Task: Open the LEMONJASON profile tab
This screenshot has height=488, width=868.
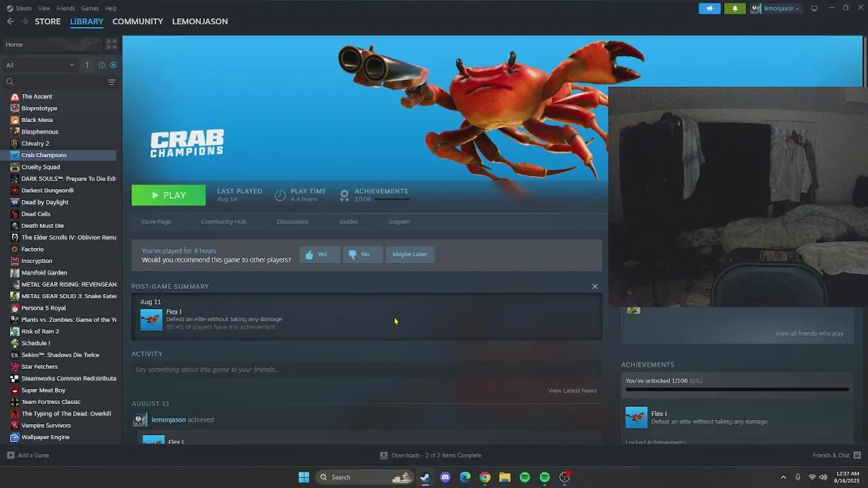Action: (x=200, y=21)
